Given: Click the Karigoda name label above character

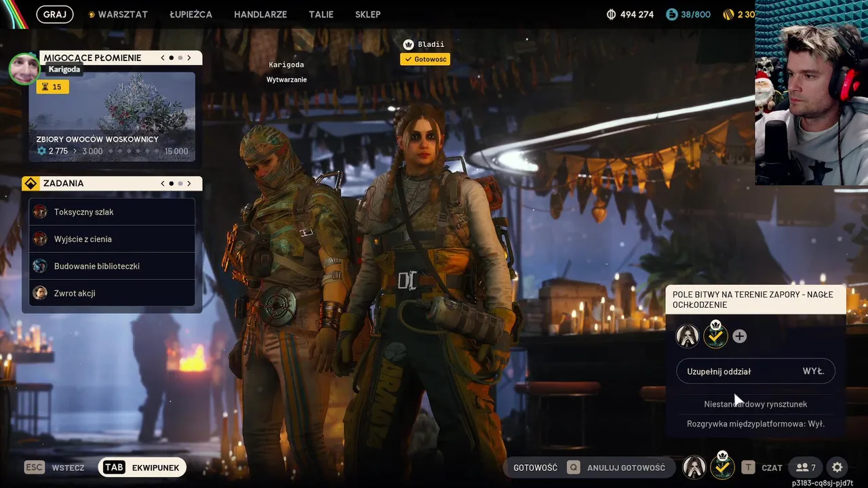Looking at the screenshot, I should [286, 64].
